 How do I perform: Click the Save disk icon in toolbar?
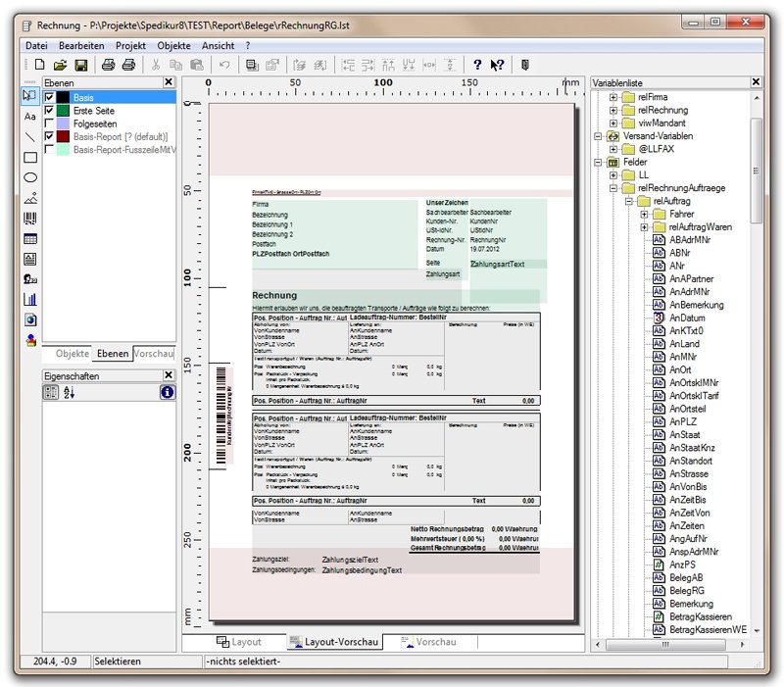(x=81, y=65)
